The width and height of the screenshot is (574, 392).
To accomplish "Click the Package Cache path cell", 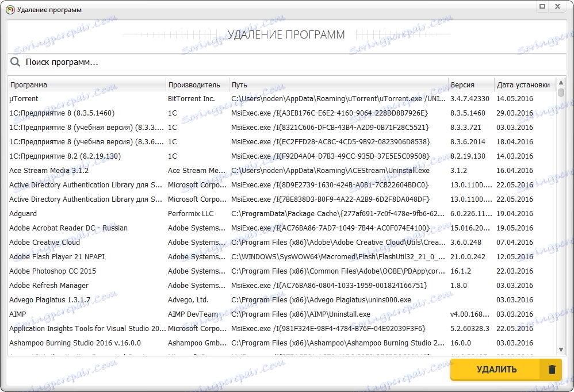I will (338, 214).
